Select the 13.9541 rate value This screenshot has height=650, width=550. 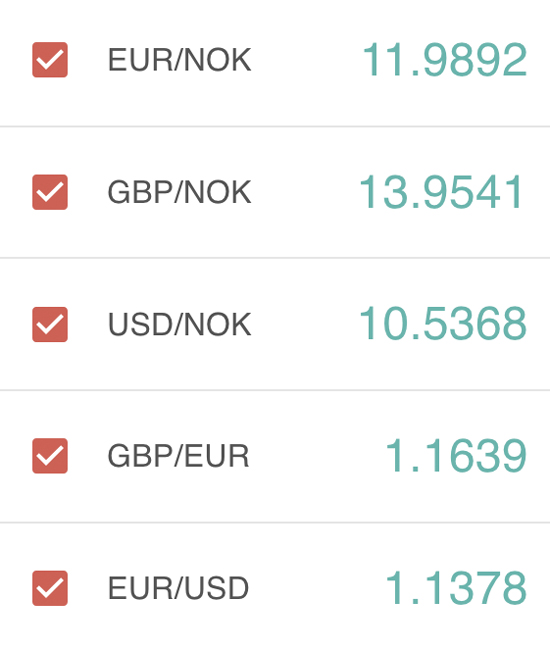(441, 192)
